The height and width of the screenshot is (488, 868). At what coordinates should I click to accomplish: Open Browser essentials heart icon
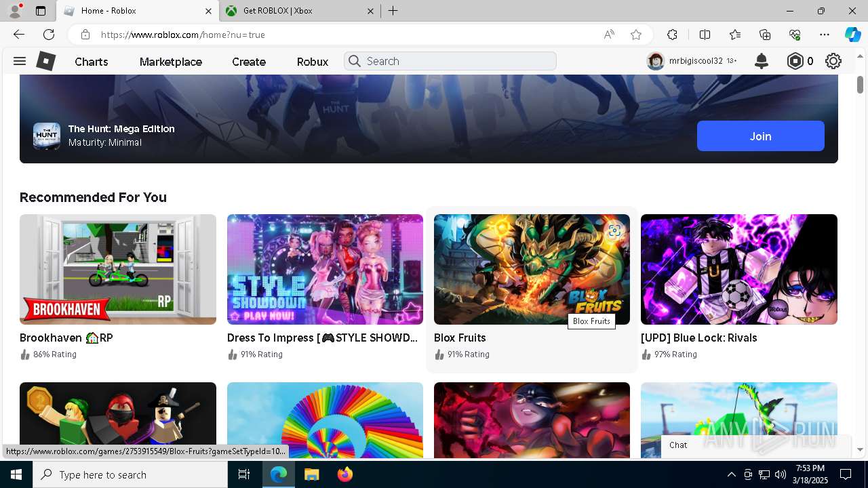795,35
